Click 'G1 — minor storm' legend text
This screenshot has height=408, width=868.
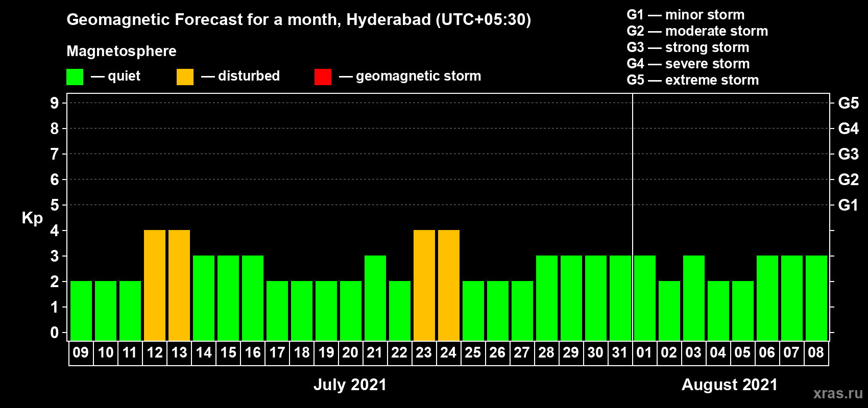686,15
